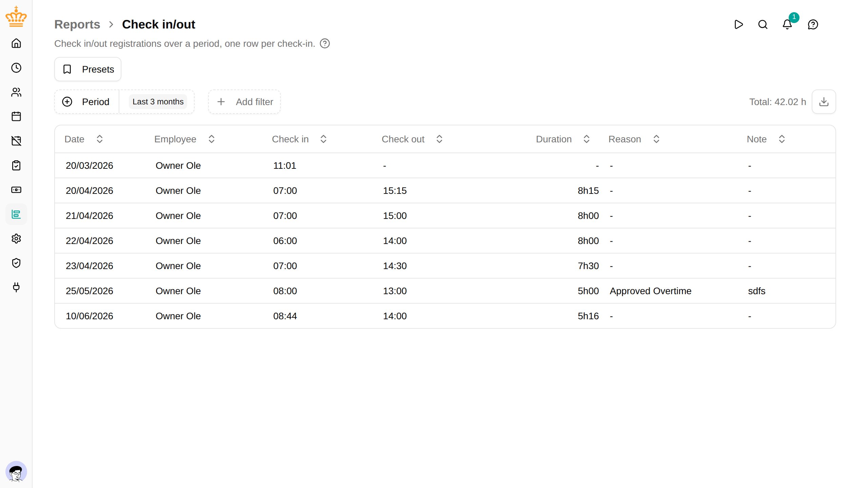Change the Last 3 months period value
This screenshot has width=868, height=488.
pos(158,102)
